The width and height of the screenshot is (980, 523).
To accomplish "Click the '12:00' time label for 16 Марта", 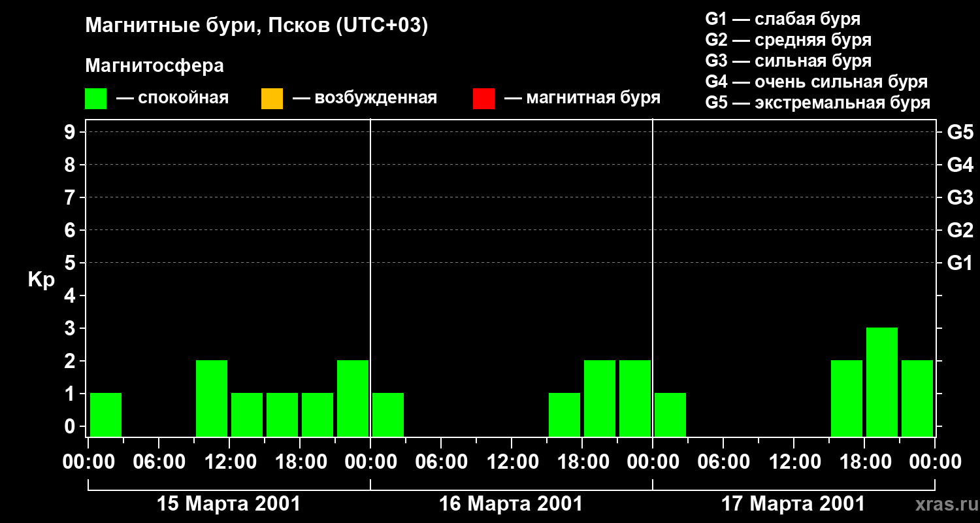I will point(512,462).
